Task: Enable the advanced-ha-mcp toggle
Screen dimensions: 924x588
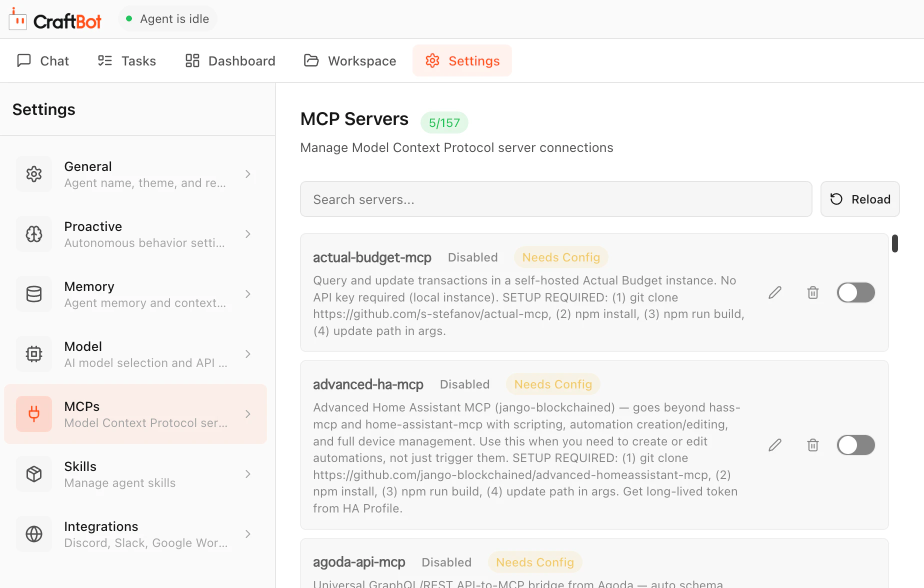Action: (856, 445)
